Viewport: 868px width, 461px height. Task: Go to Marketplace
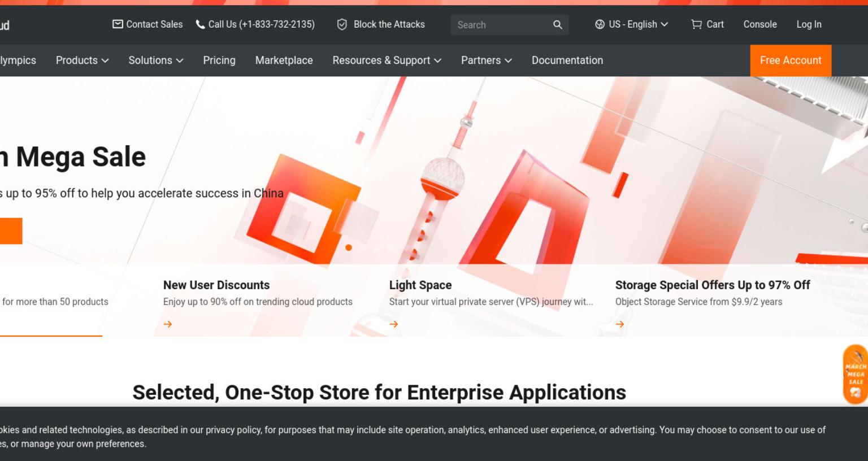point(284,60)
